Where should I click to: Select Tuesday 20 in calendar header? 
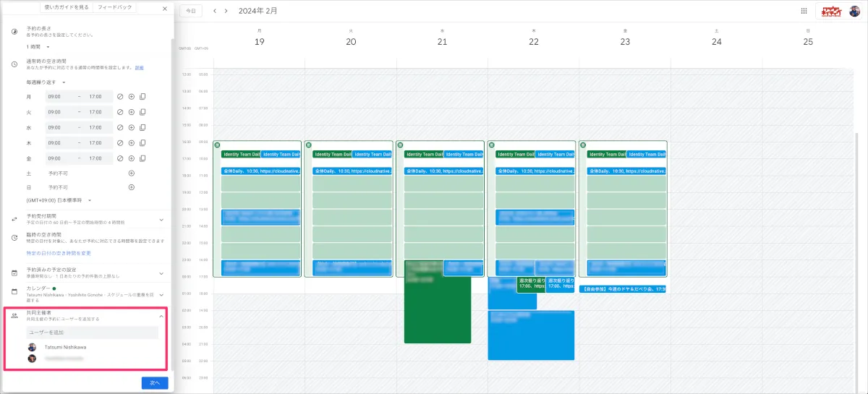[351, 42]
